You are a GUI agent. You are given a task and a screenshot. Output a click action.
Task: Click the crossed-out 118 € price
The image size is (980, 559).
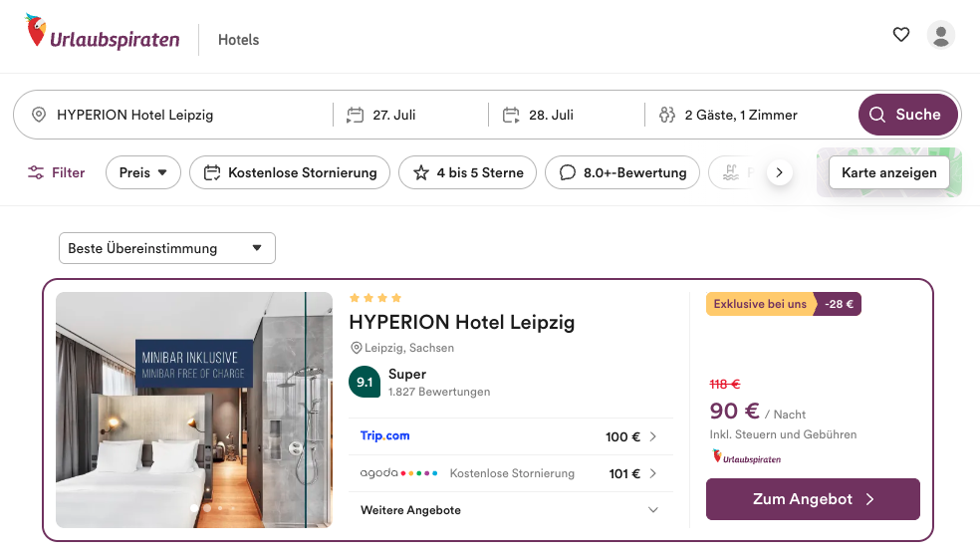[x=724, y=384]
